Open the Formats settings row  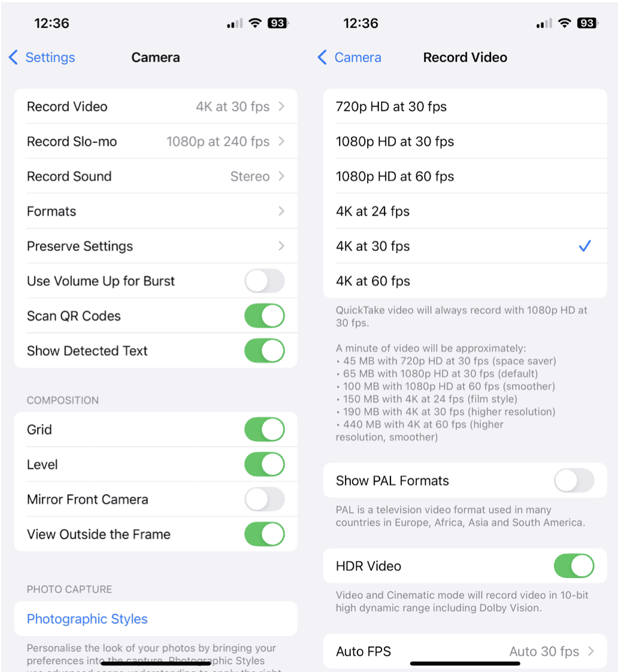[x=156, y=211]
